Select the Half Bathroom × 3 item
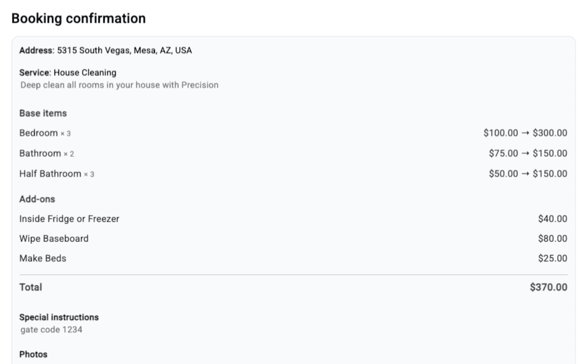This screenshot has height=364, width=588. coord(57,174)
